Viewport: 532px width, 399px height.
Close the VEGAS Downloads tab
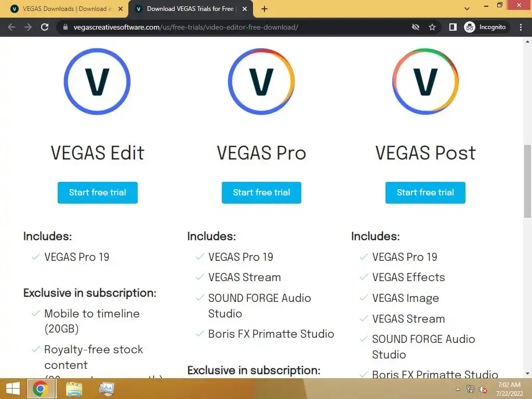point(121,9)
